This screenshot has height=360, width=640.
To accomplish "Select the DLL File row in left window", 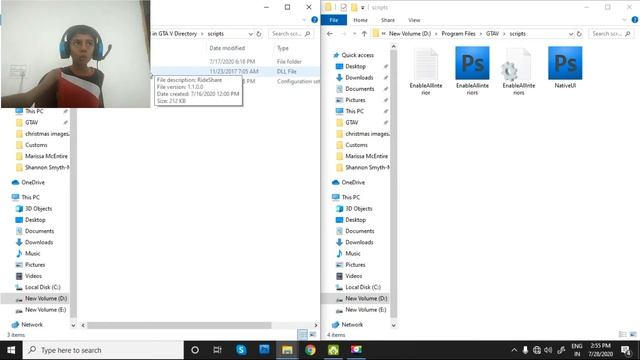I will [236, 71].
